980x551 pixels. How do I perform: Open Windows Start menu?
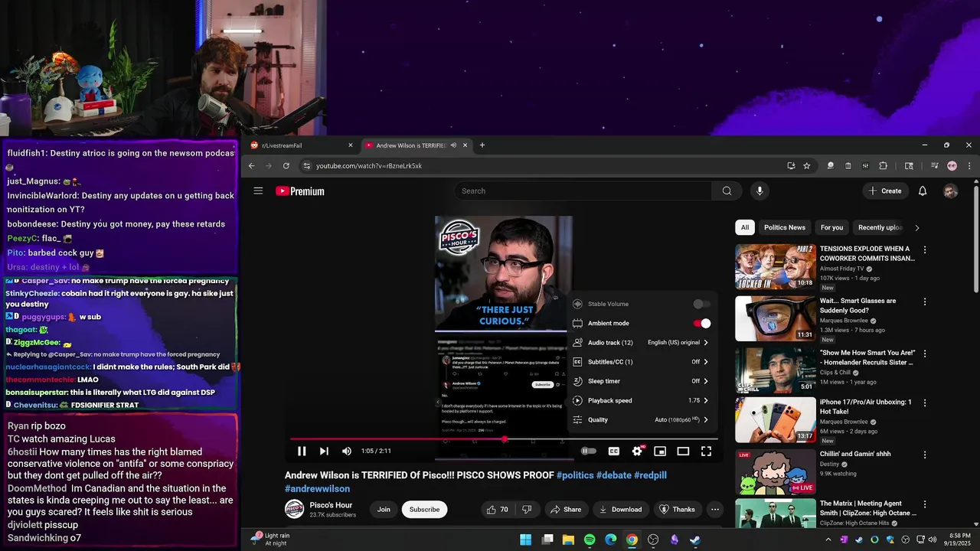tap(525, 540)
